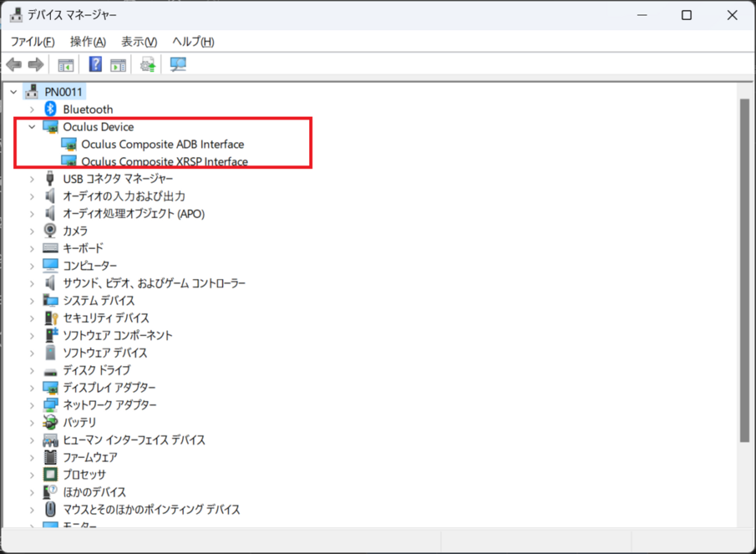Select the システム デバイス tree label
This screenshot has width=756, height=554.
(99, 300)
